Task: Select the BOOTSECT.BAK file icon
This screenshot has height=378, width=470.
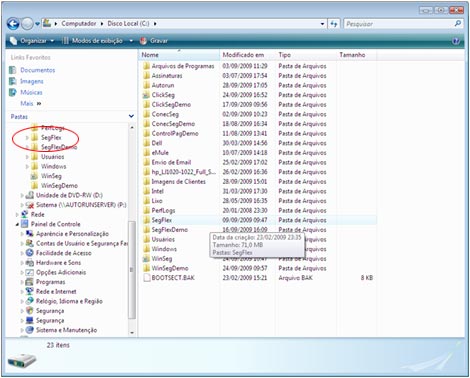Action: click(x=146, y=278)
